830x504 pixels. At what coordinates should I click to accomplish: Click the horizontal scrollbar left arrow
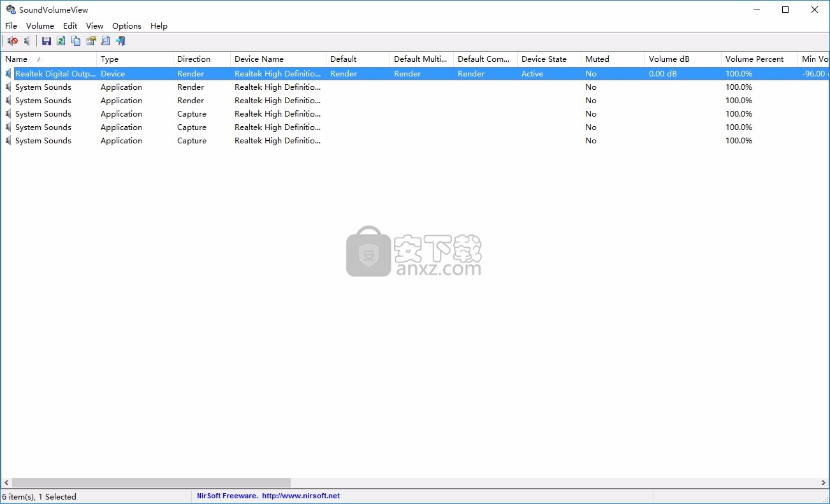point(6,483)
